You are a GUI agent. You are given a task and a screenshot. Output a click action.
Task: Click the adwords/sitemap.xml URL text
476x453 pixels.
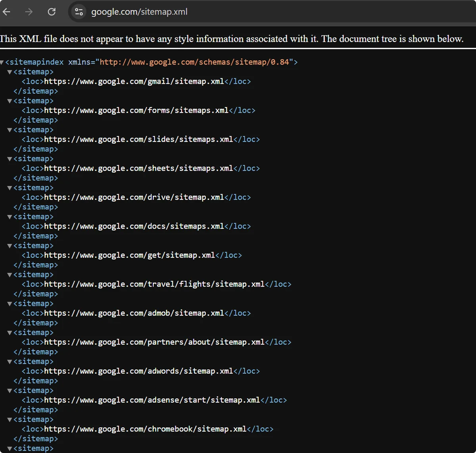click(x=138, y=371)
